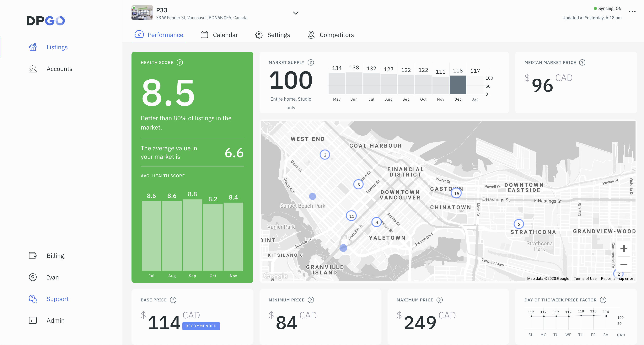Click the Base Price help icon
644x345 pixels.
pyautogui.click(x=173, y=300)
